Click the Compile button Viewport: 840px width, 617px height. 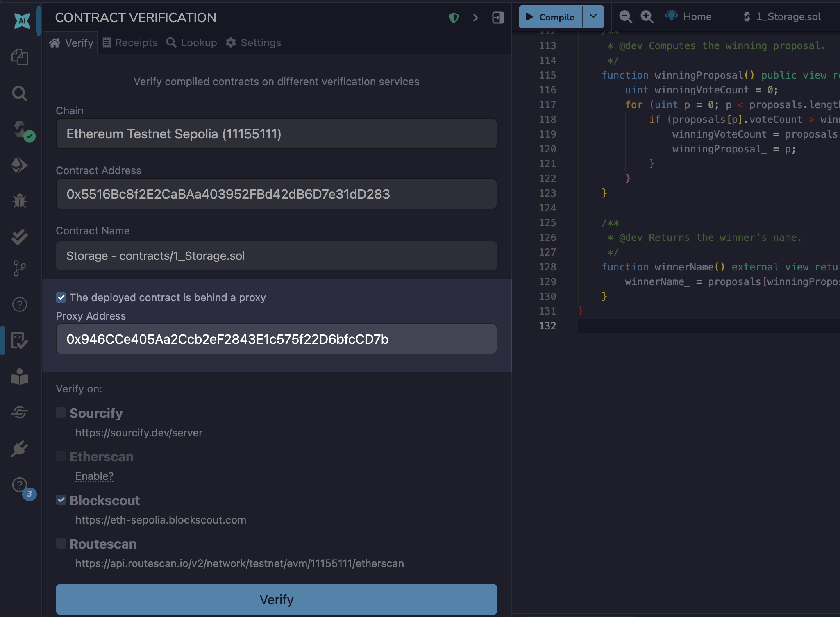point(550,17)
